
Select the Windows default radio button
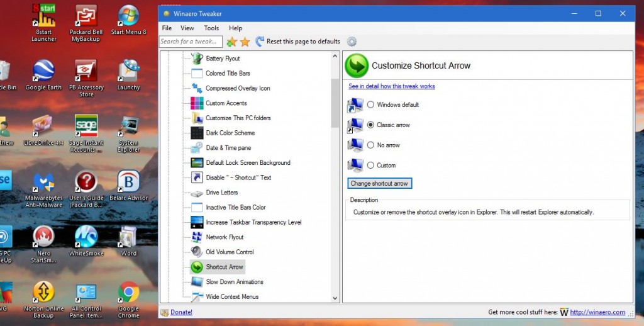(x=370, y=105)
